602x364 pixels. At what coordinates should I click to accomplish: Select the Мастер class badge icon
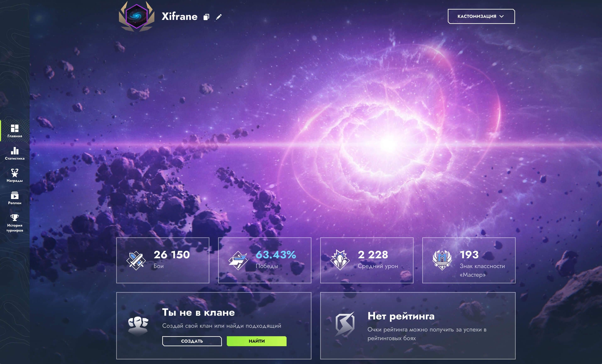(442, 260)
